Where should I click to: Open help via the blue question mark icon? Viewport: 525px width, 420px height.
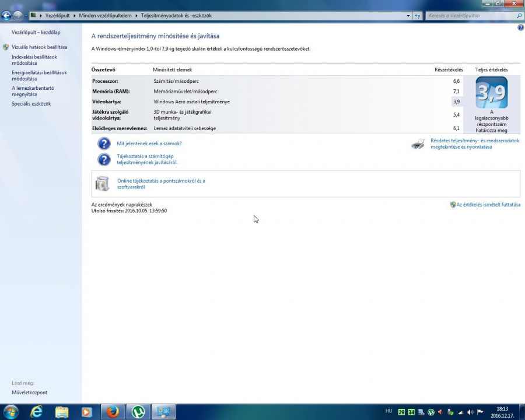click(x=521, y=28)
